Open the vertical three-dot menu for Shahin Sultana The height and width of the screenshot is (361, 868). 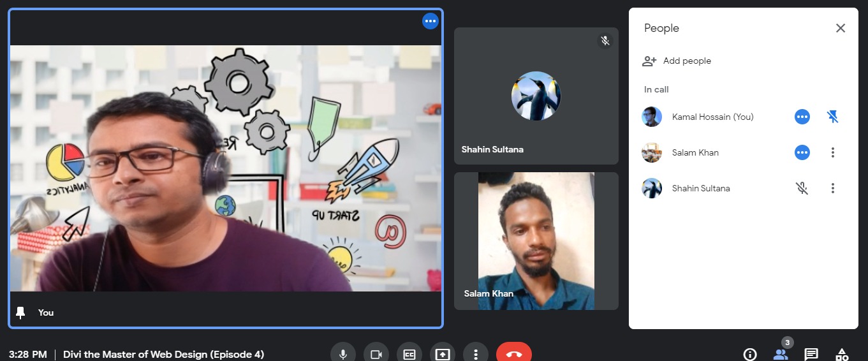[x=832, y=188]
